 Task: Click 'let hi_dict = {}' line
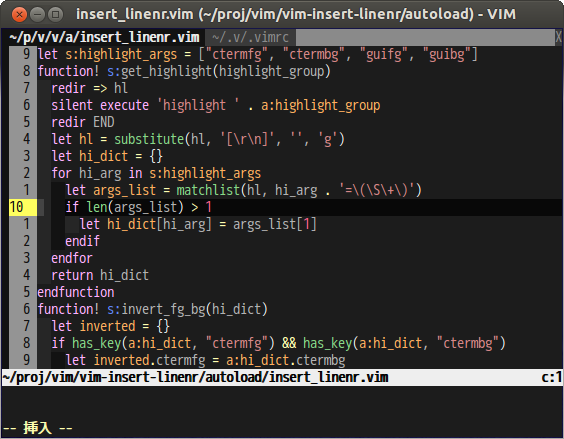click(x=107, y=157)
